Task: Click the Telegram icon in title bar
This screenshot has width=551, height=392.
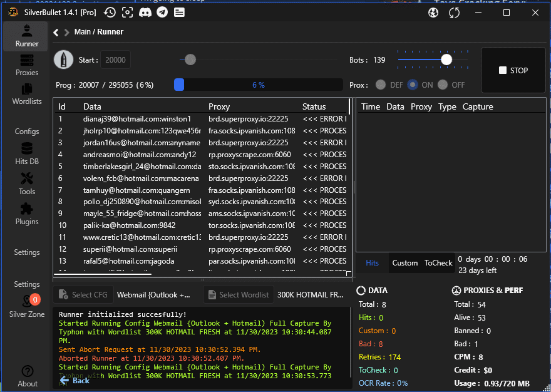Action: click(162, 13)
